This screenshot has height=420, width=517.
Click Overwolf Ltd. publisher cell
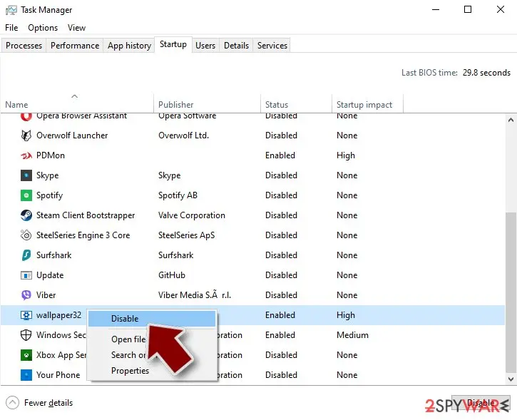pyautogui.click(x=183, y=135)
